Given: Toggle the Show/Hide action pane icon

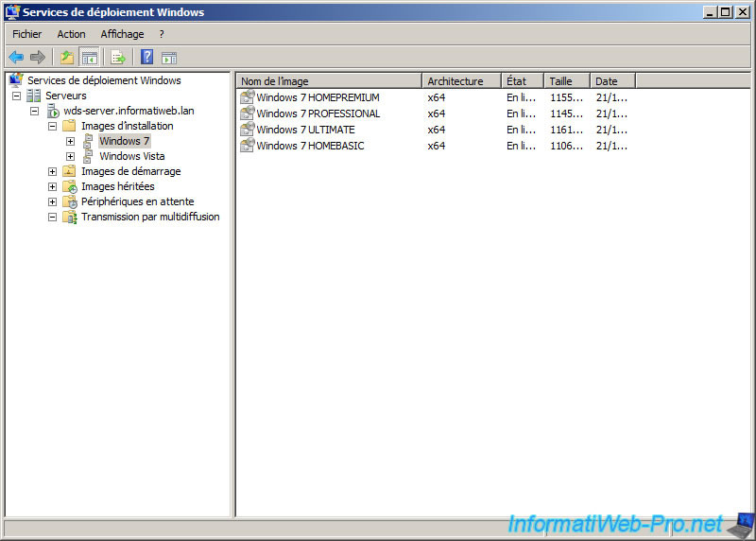Looking at the screenshot, I should pos(169,58).
